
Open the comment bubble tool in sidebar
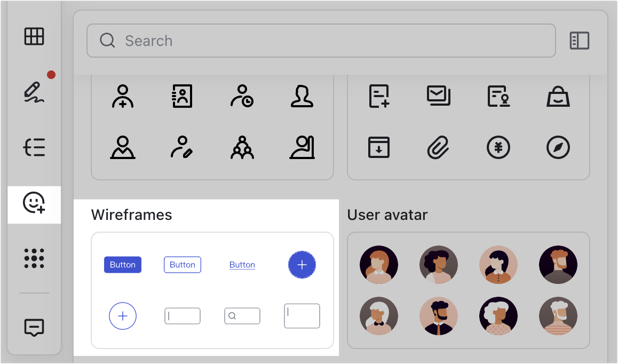point(34,326)
